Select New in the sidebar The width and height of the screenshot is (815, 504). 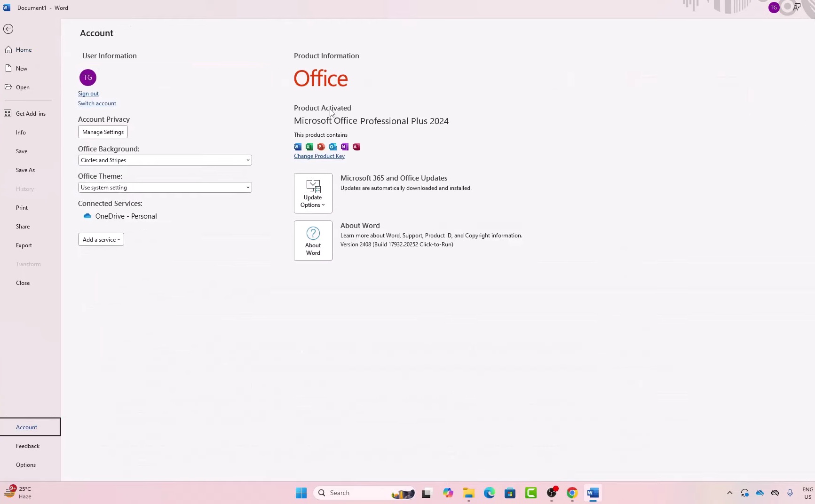(x=22, y=69)
